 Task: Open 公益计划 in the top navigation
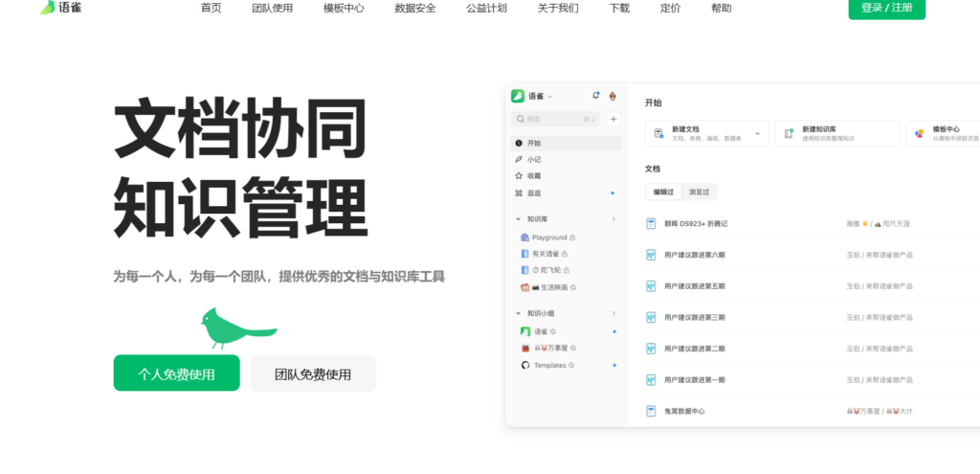tap(487, 8)
